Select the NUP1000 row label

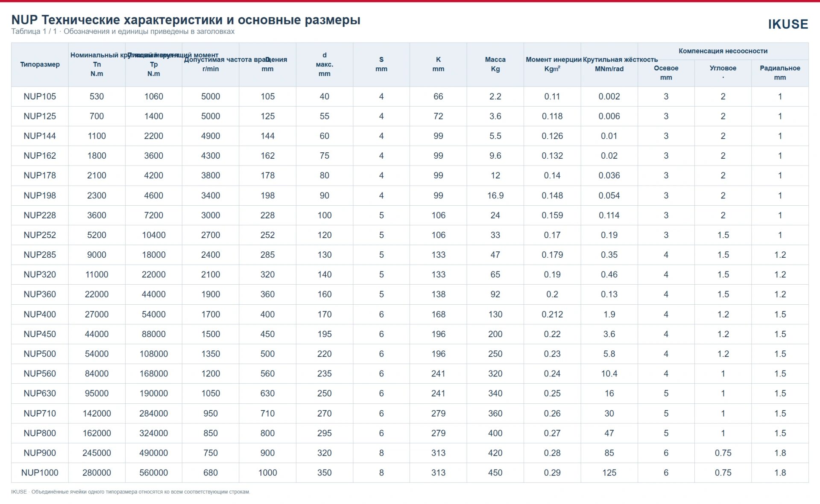[40, 473]
